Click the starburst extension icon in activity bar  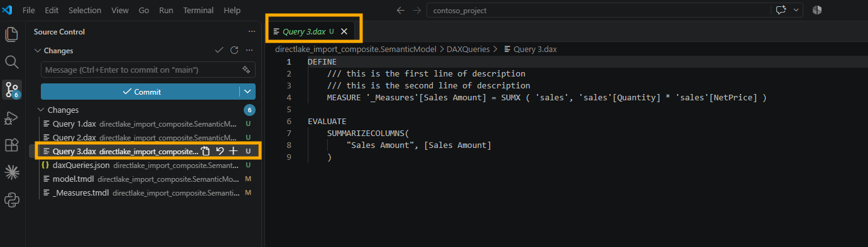(12, 172)
